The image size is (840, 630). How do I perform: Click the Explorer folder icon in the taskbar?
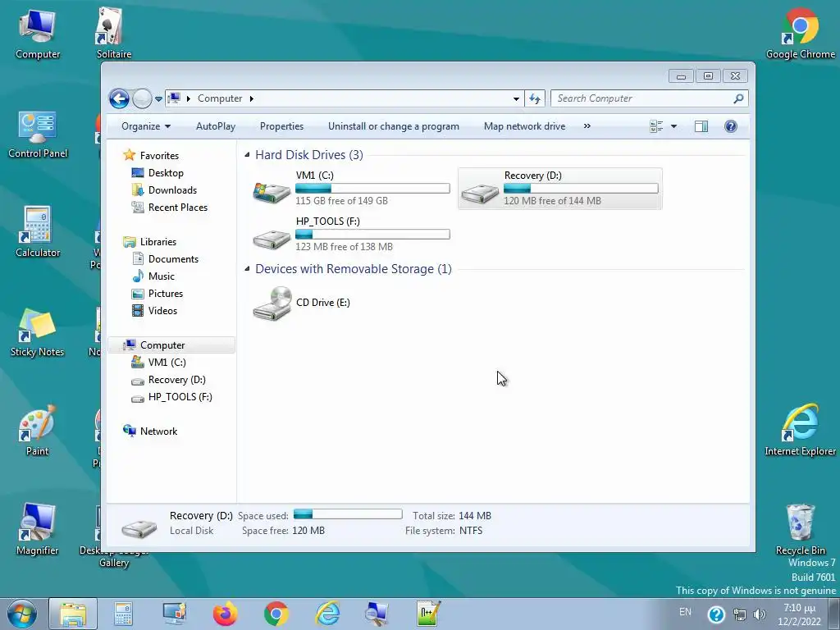coord(73,614)
